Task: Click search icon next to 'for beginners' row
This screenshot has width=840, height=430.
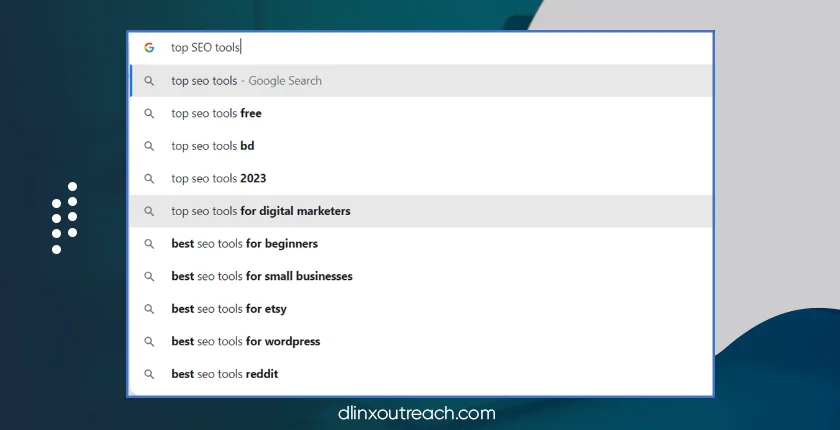Action: (149, 244)
